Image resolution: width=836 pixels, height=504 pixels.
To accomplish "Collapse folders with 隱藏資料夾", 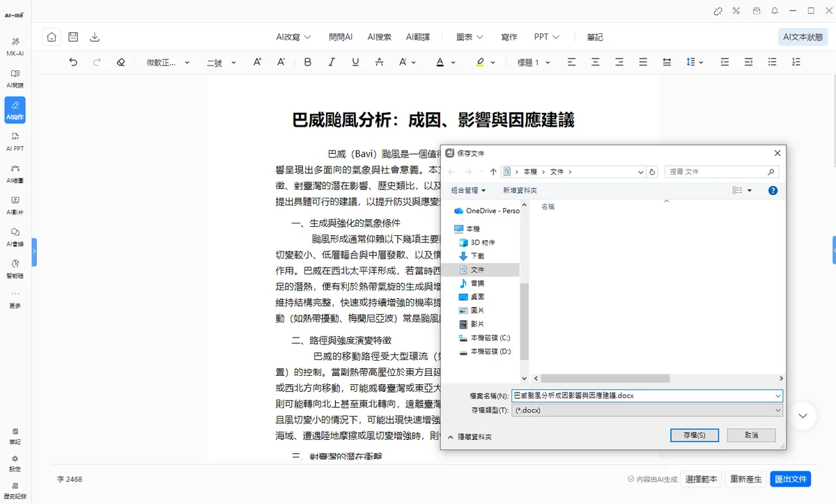I will [470, 437].
